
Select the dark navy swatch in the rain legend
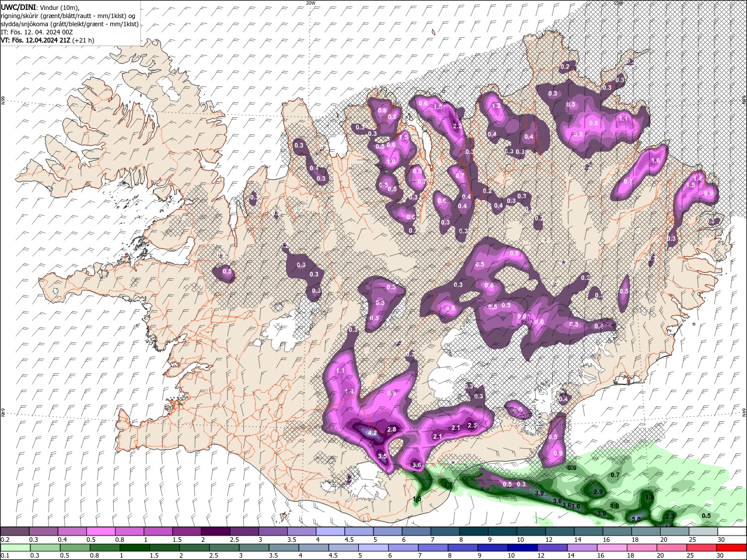coord(521,547)
